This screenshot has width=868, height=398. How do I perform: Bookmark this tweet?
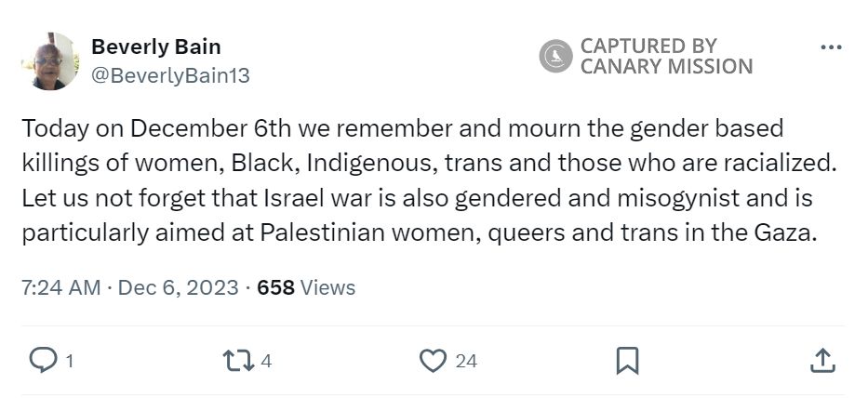tap(628, 361)
